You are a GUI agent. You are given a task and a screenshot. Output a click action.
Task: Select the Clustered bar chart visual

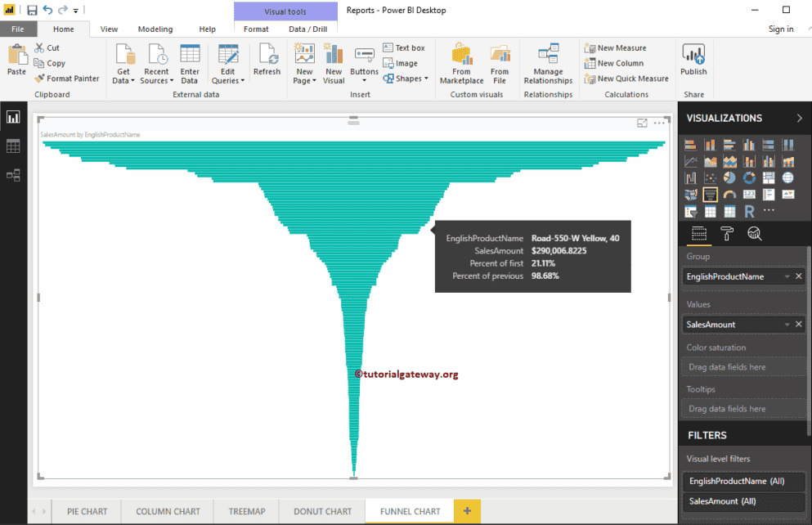(x=729, y=145)
